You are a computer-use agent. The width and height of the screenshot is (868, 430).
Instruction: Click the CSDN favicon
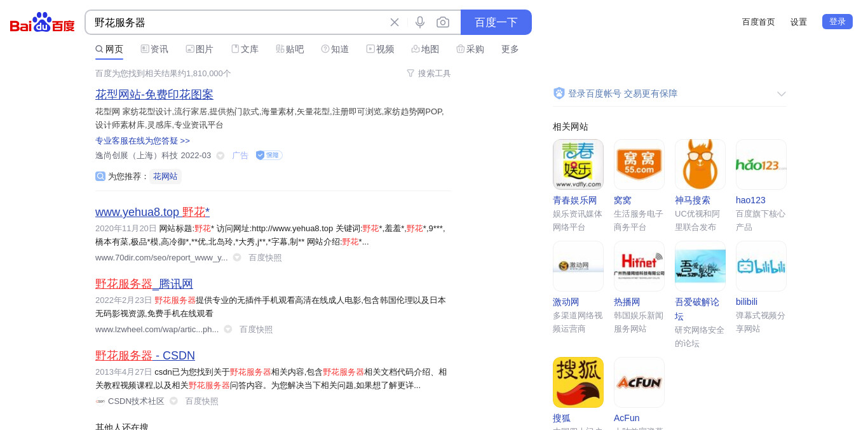(100, 401)
